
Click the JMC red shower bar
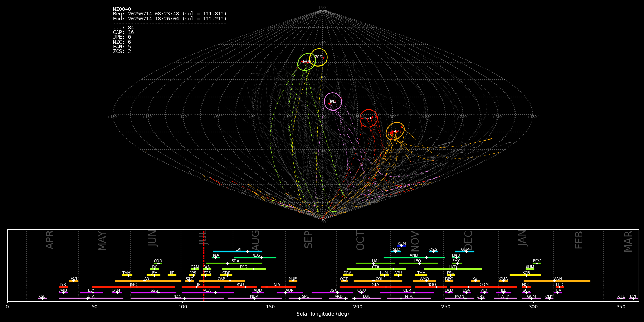click(x=133, y=287)
